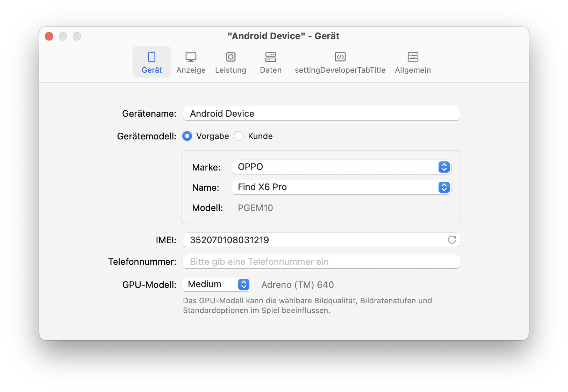This screenshot has width=568, height=392.
Task: Select the Leistung chip icon
Action: (x=230, y=57)
